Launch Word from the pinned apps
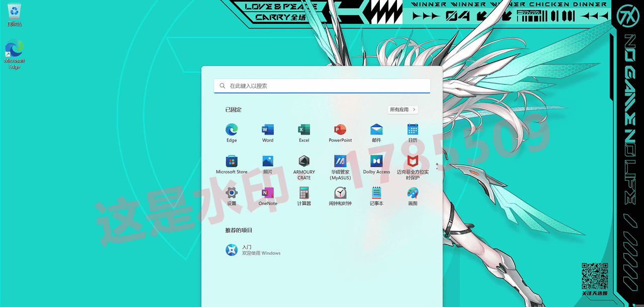The width and height of the screenshot is (644, 307). point(268,130)
